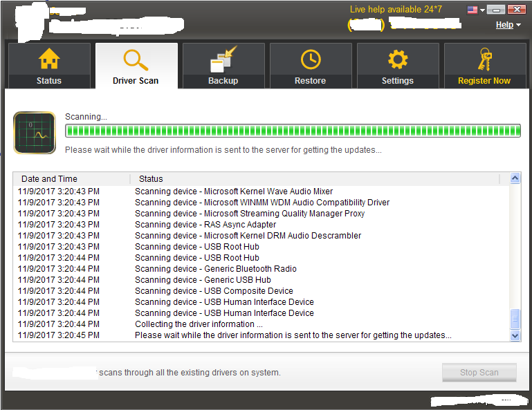This screenshot has width=532, height=410.
Task: Expand the Help dropdown arrow
Action: (518, 25)
